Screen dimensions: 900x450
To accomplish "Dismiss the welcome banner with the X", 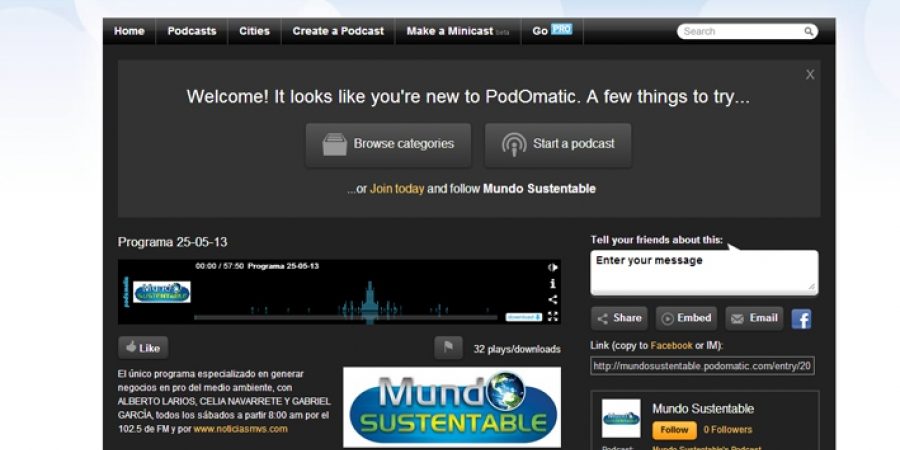I will tap(810, 75).
